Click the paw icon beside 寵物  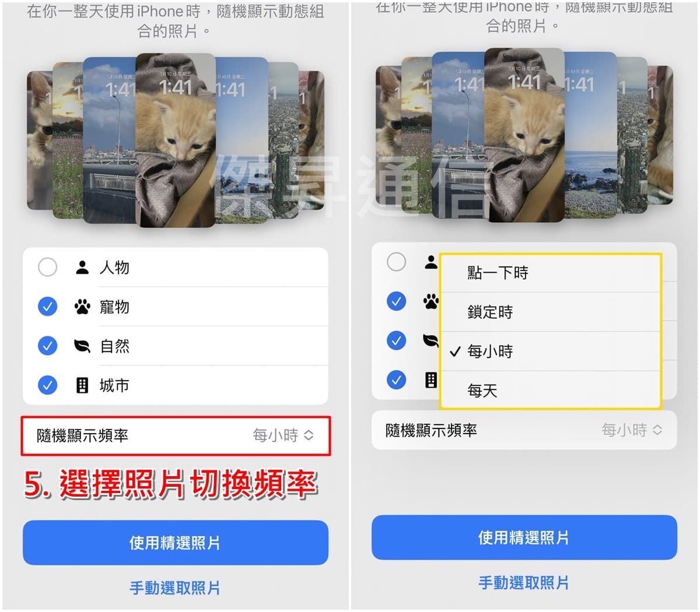coord(82,307)
